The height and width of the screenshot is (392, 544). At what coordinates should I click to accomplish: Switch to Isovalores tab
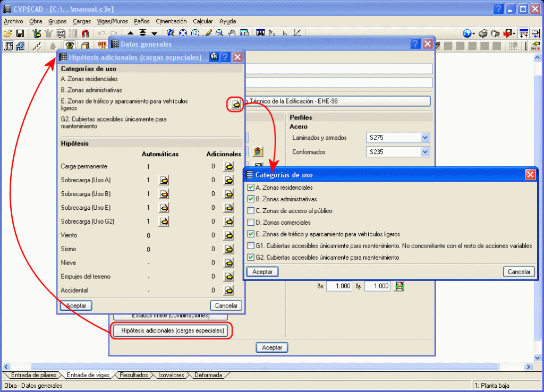coord(171,375)
